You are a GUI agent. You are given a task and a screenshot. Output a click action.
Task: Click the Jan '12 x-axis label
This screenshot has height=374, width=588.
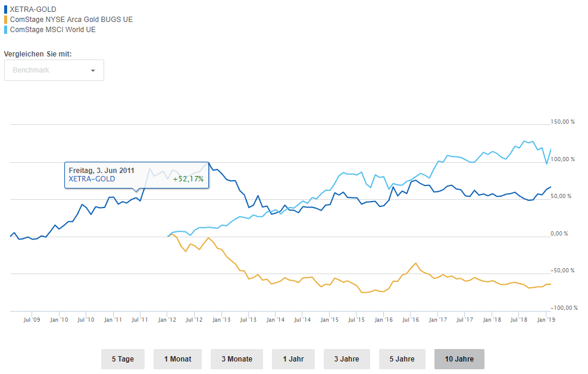point(167,320)
